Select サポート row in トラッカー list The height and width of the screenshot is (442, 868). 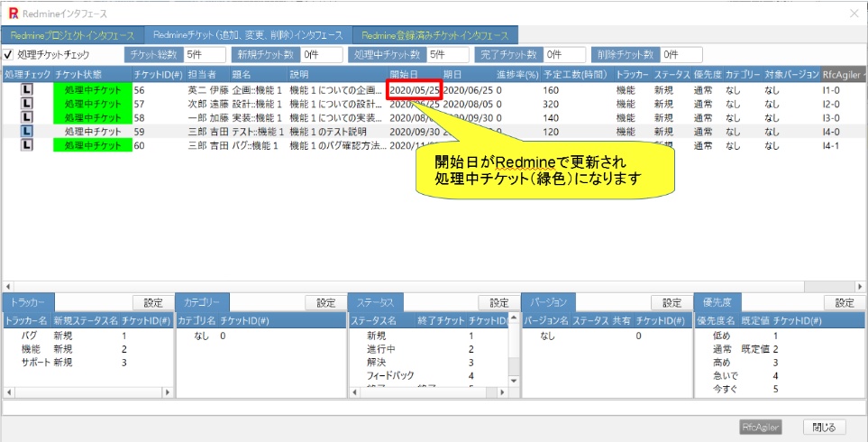[x=88, y=363]
